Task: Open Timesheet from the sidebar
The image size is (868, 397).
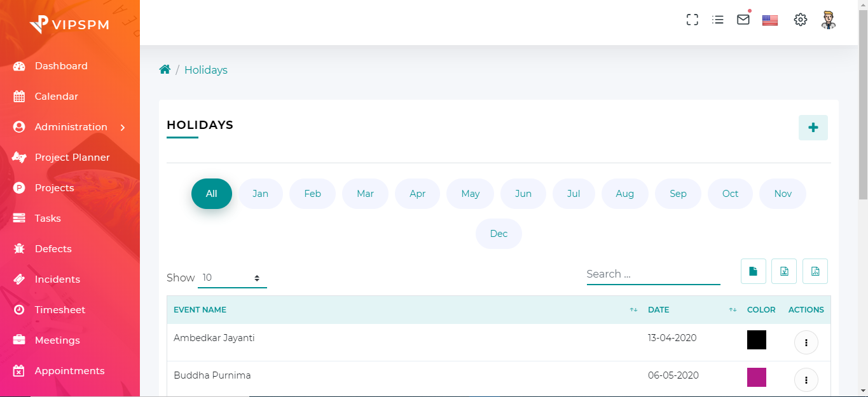Action: 60,310
